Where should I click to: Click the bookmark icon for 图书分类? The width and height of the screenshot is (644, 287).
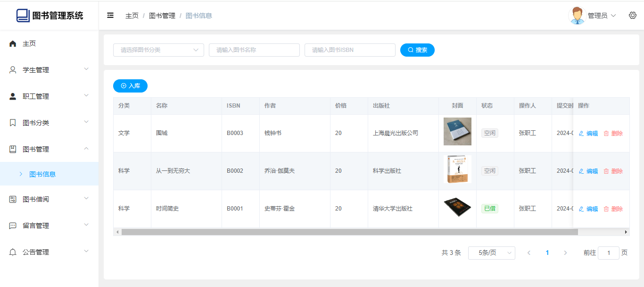pyautogui.click(x=13, y=123)
